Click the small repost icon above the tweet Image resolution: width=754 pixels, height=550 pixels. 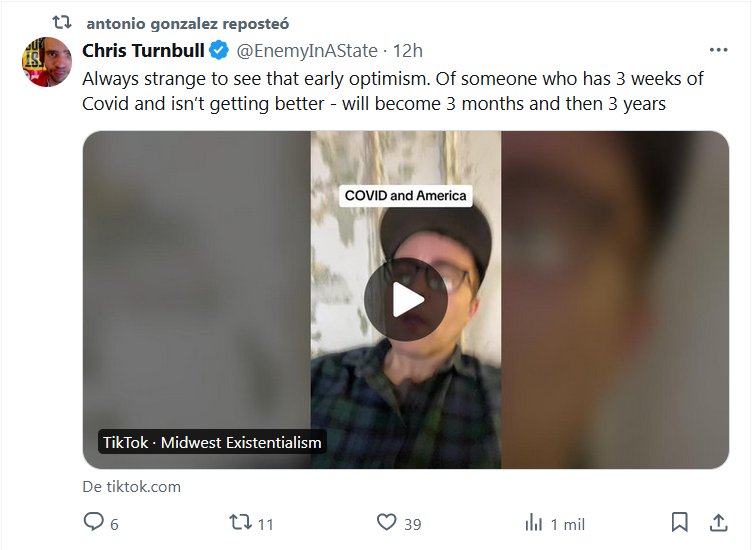[62, 23]
